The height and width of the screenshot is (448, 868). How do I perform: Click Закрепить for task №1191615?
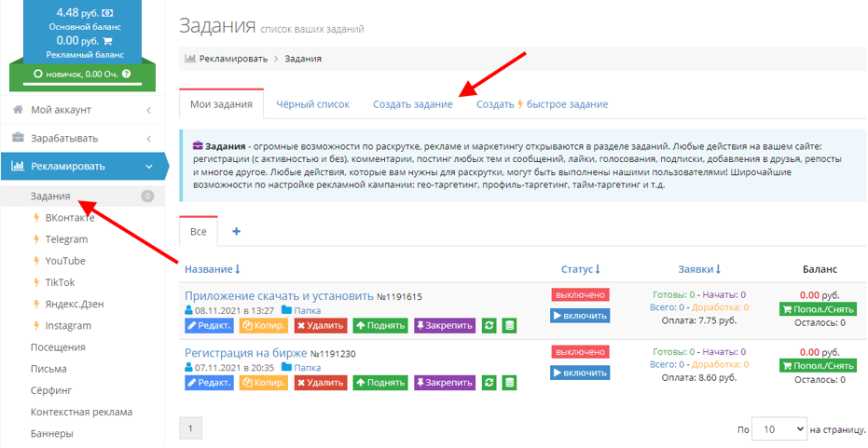pos(445,326)
